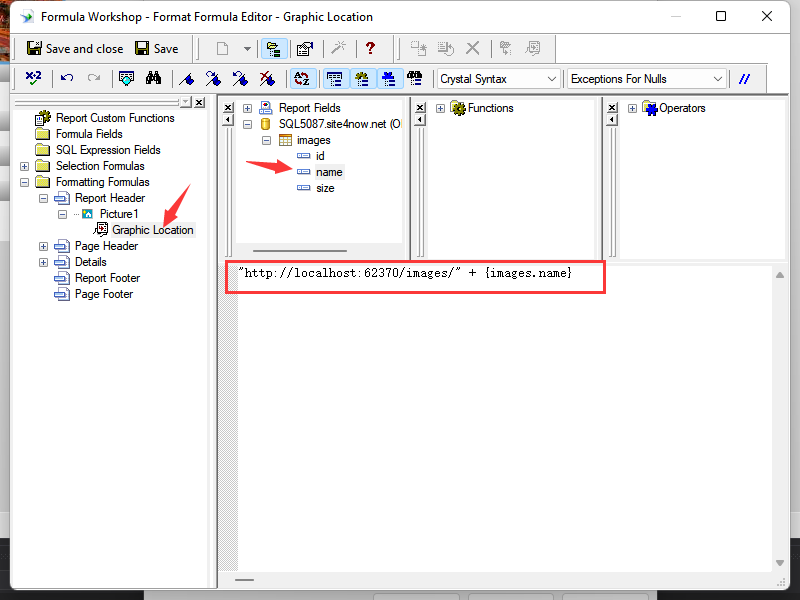
Task: Click the Sort Trees icon
Action: coord(302,78)
